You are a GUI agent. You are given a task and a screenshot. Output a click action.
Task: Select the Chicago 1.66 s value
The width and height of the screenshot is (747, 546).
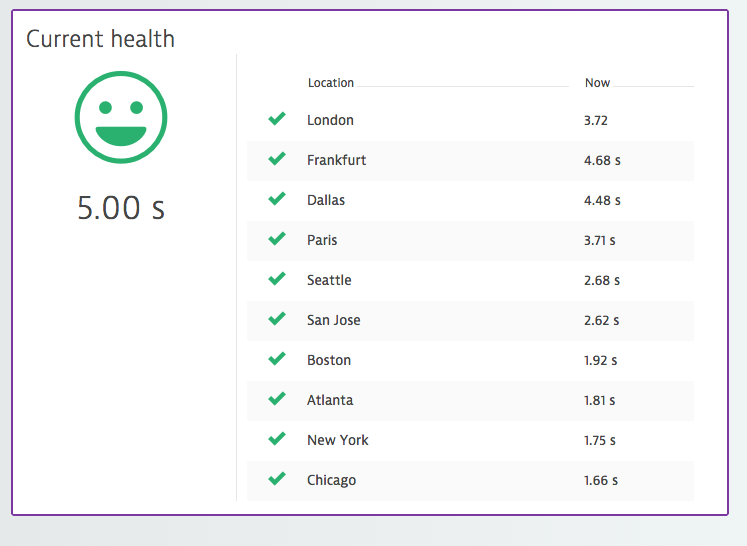pos(601,480)
